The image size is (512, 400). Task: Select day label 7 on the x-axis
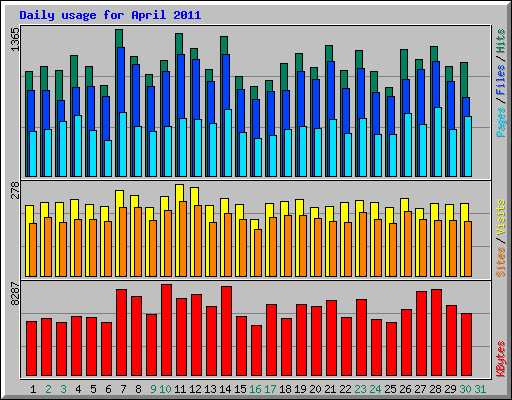[x=123, y=389]
